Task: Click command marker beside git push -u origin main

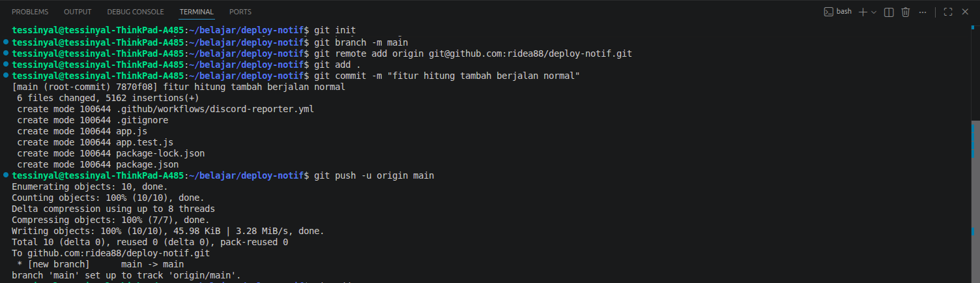Action: pos(6,175)
